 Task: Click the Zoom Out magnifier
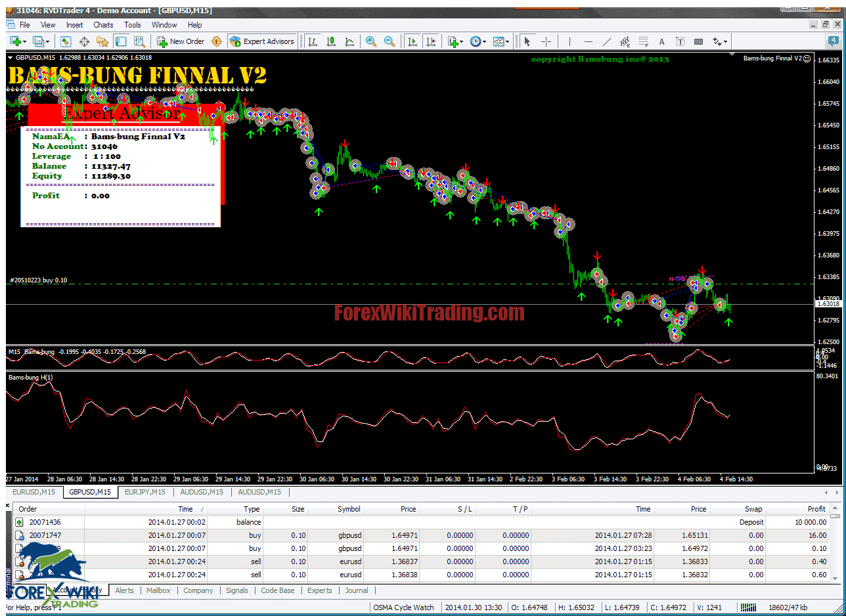(390, 41)
